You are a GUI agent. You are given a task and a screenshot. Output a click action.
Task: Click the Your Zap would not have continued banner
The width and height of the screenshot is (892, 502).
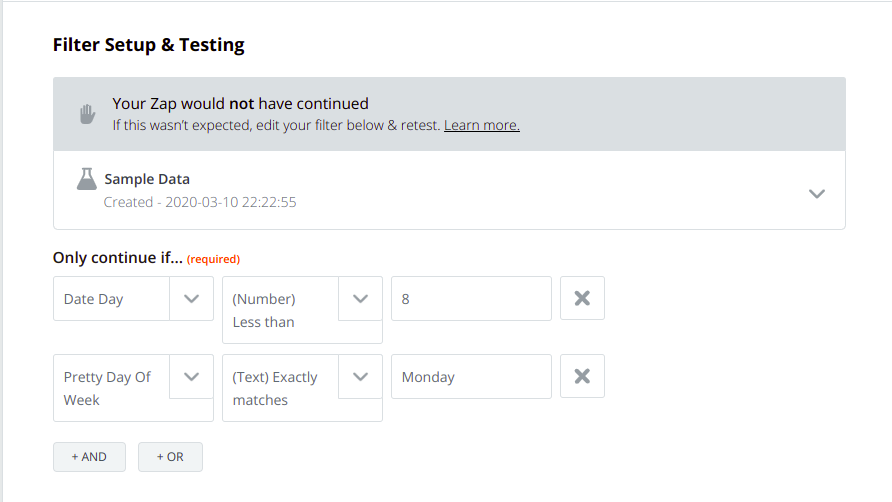449,114
